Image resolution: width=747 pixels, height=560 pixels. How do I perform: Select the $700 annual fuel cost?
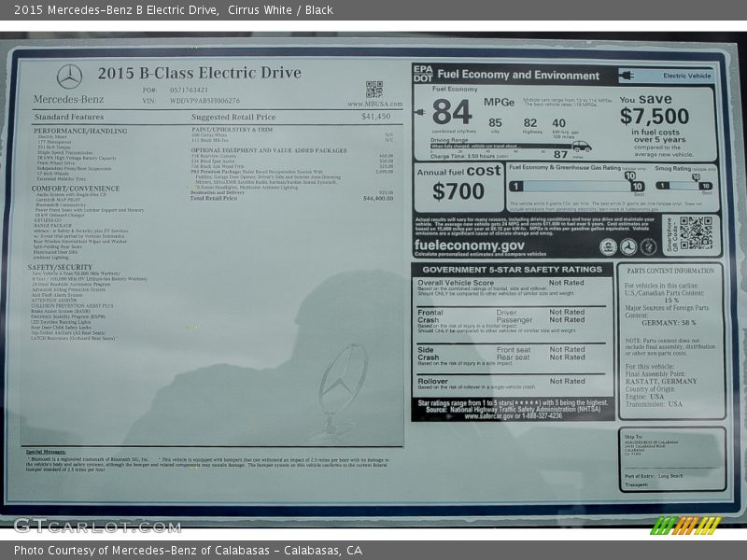[x=458, y=191]
